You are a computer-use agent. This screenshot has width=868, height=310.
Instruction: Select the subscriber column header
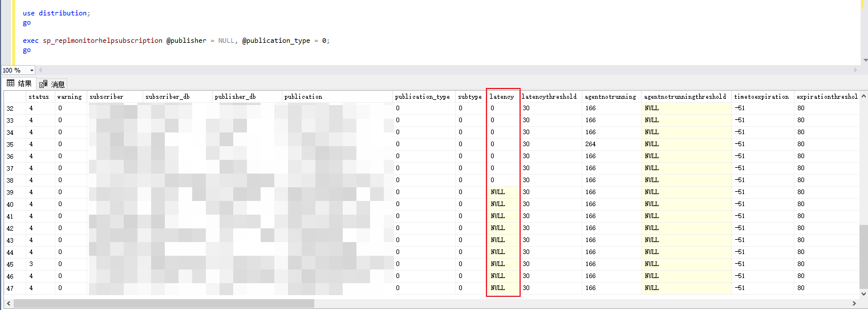(115, 96)
